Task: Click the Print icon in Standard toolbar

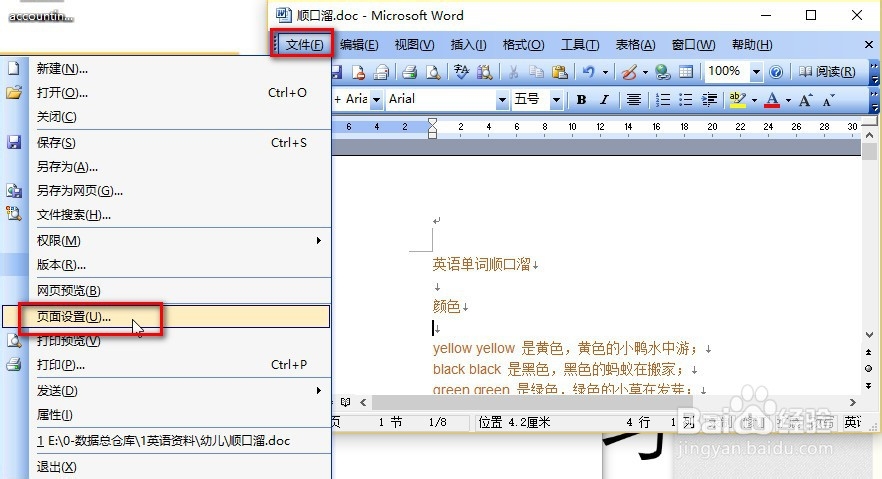Action: pos(410,72)
